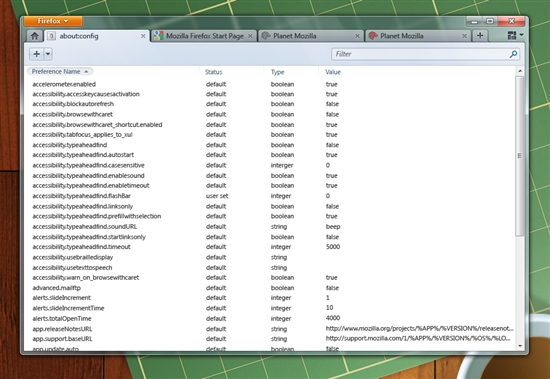
Task: Sort by Status column header
Action: (x=214, y=72)
